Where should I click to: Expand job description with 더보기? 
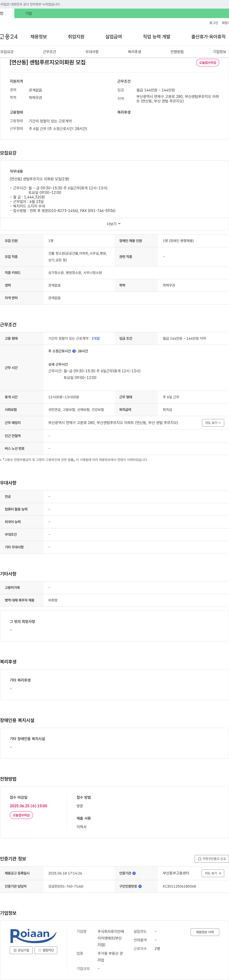(x=114, y=224)
